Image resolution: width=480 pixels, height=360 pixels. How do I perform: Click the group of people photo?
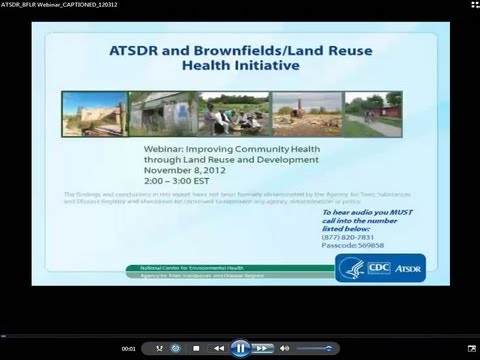(234, 114)
